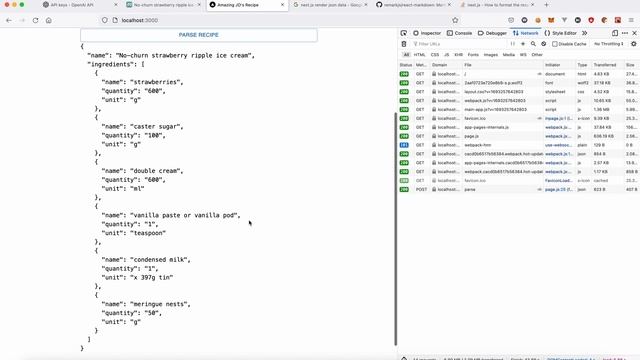The width and height of the screenshot is (640, 360).
Task: Pause network recording
Action: 513,44
